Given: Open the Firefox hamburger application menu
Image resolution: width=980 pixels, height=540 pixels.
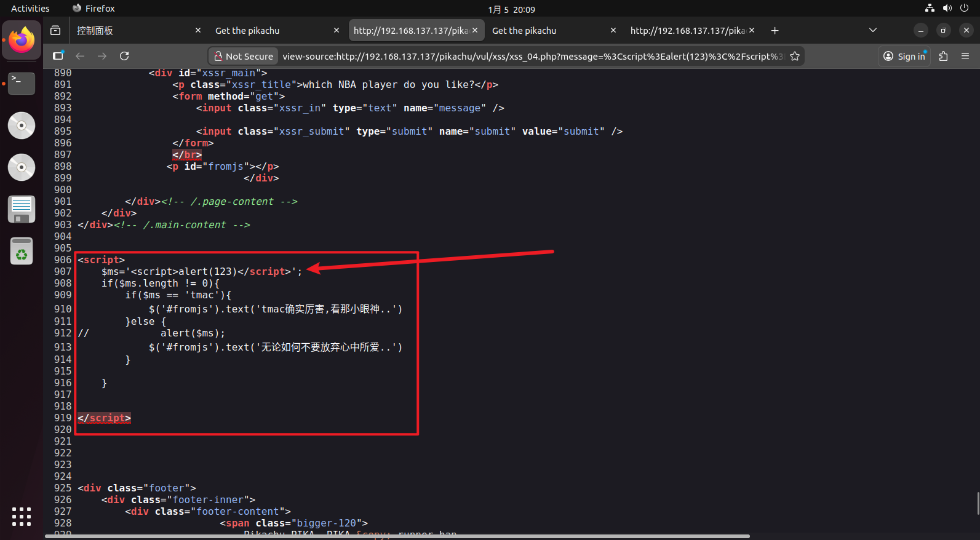Looking at the screenshot, I should pos(965,56).
